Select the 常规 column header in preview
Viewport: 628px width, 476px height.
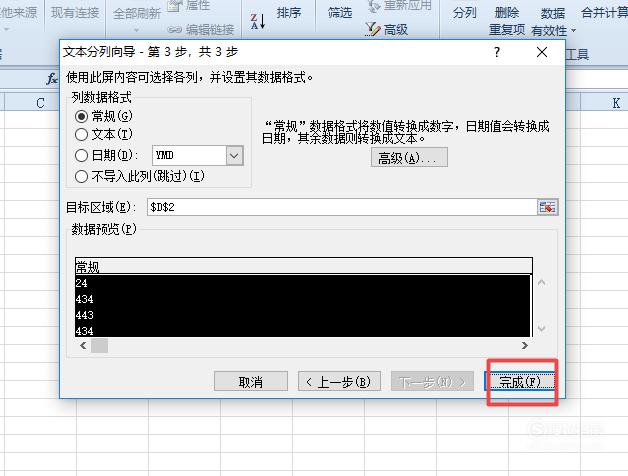point(304,266)
